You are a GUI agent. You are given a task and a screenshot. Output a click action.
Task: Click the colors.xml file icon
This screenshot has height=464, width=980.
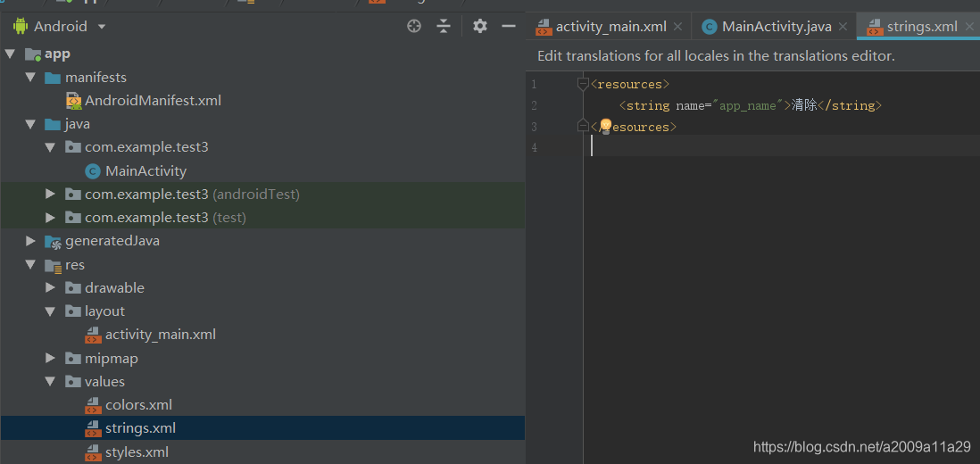[93, 406]
